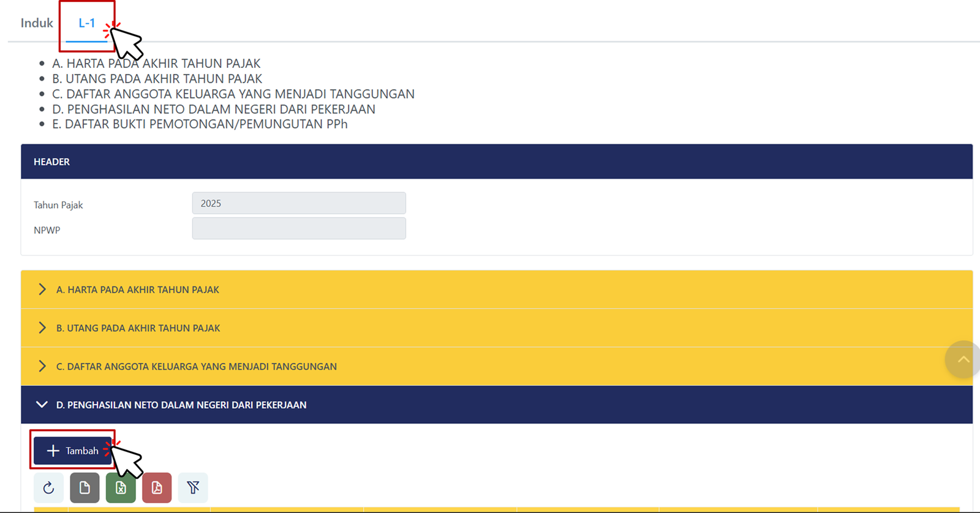Click the gray file export icon

point(85,488)
